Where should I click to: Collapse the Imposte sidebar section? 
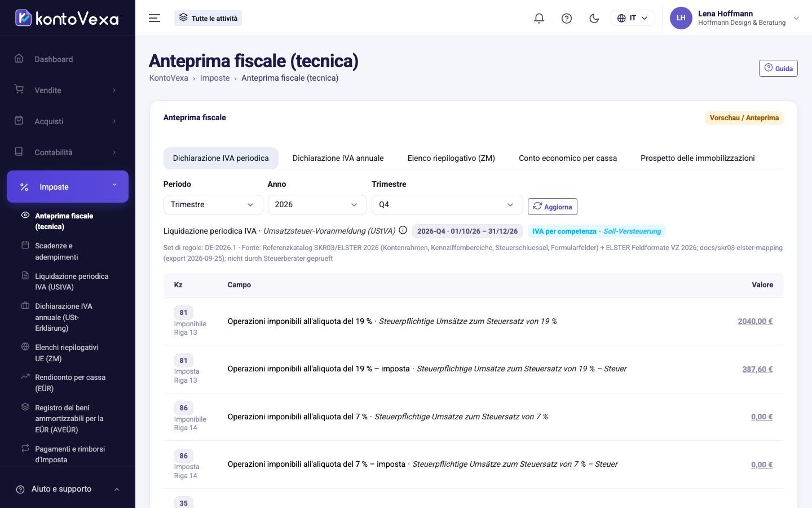[68, 186]
